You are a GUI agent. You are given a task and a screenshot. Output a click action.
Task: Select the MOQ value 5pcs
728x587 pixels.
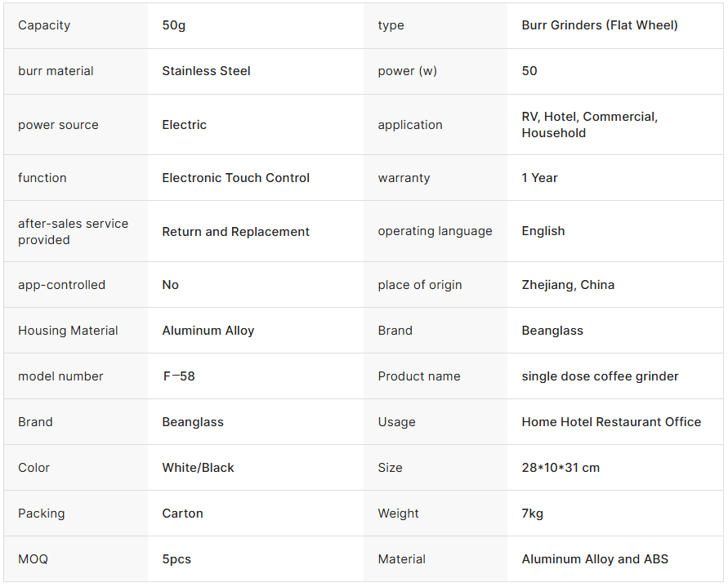(x=176, y=559)
